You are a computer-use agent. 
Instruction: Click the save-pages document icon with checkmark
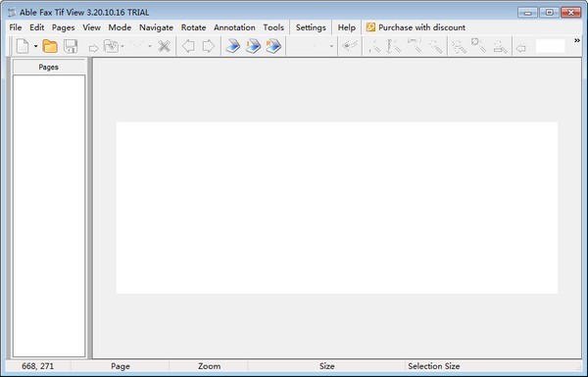112,46
